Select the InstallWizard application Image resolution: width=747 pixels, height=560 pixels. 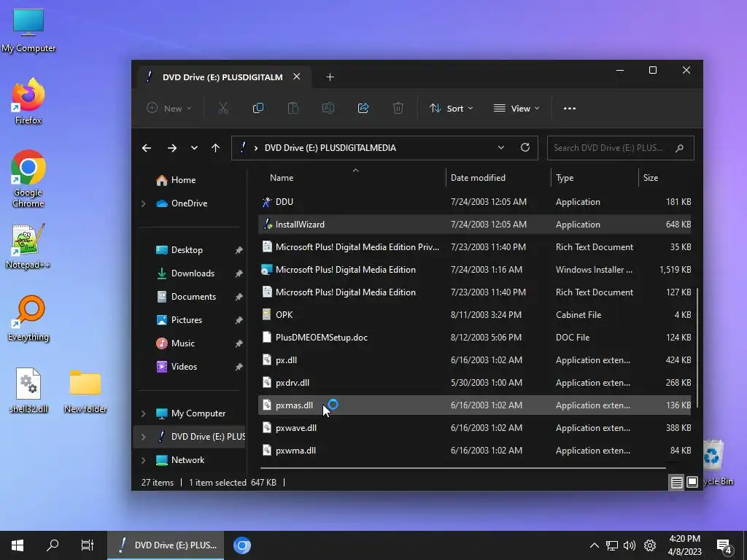click(x=474, y=225)
